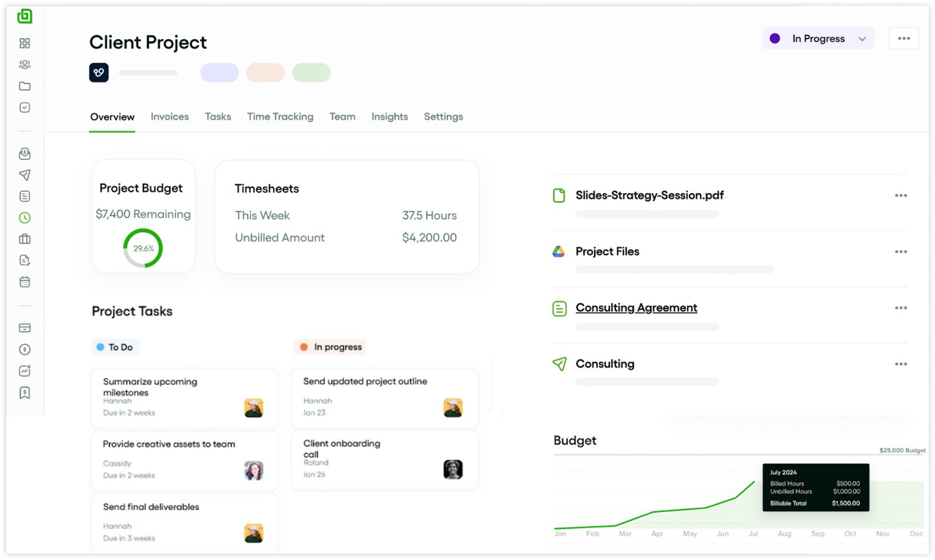
Task: Click the $7,400 Remaining budget text
Action: [x=143, y=214]
